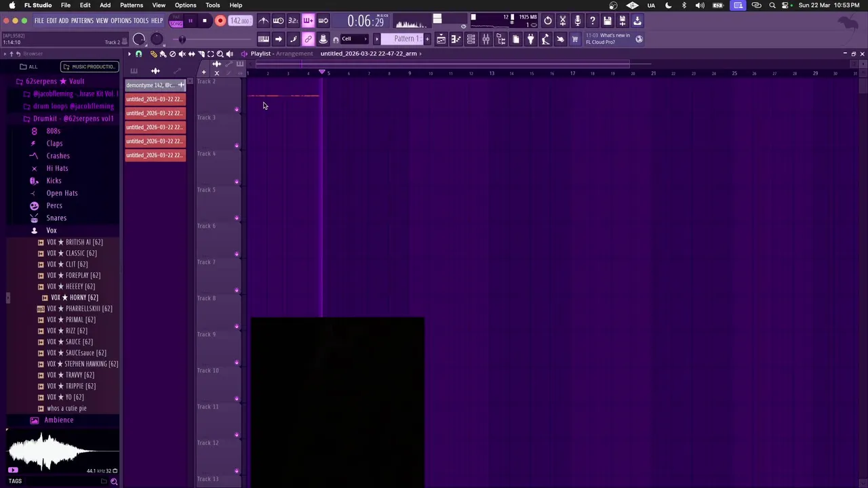868x488 pixels.
Task: Toggle the metronome
Action: (263, 21)
